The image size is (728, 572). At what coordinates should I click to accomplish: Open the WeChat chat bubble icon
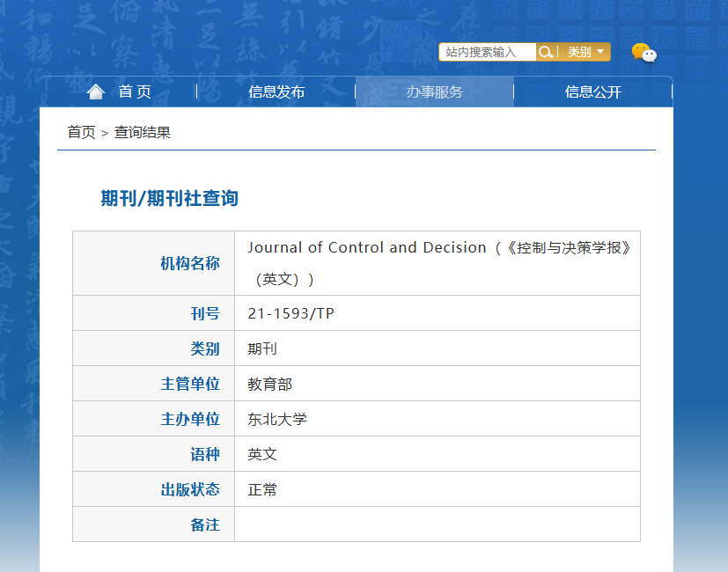click(x=644, y=53)
